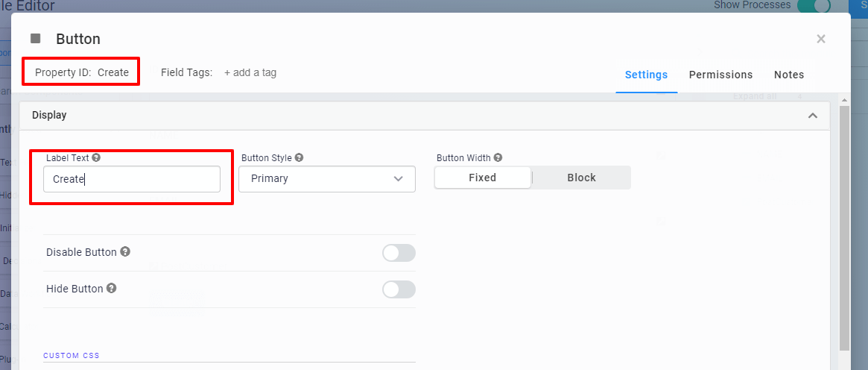
Task: Close the Button settings dialog
Action: [821, 39]
